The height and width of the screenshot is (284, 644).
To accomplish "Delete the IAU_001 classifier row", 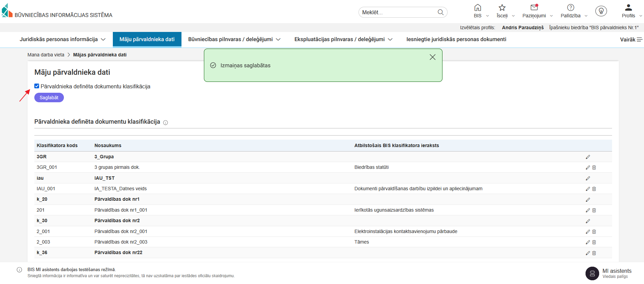I will [x=594, y=189].
